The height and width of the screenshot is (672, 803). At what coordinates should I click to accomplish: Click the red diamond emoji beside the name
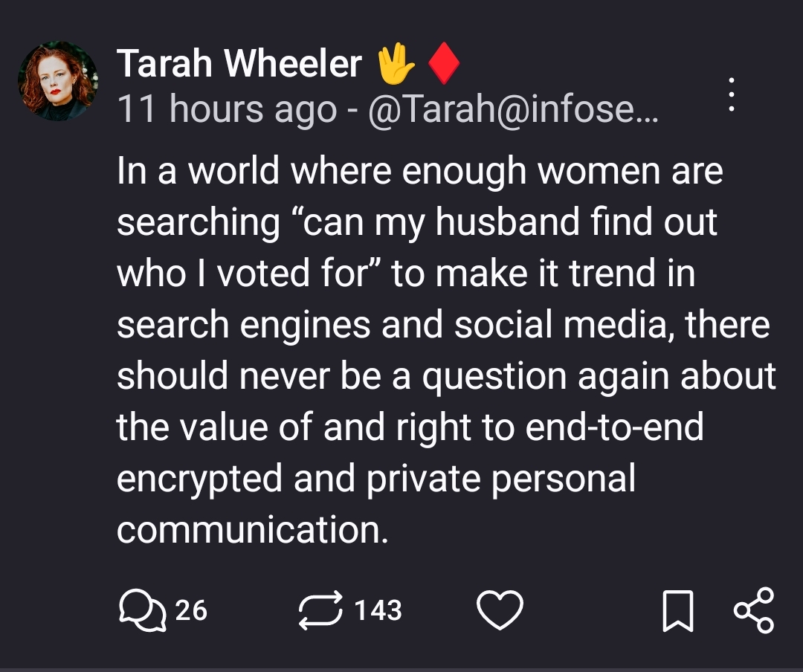click(x=444, y=65)
